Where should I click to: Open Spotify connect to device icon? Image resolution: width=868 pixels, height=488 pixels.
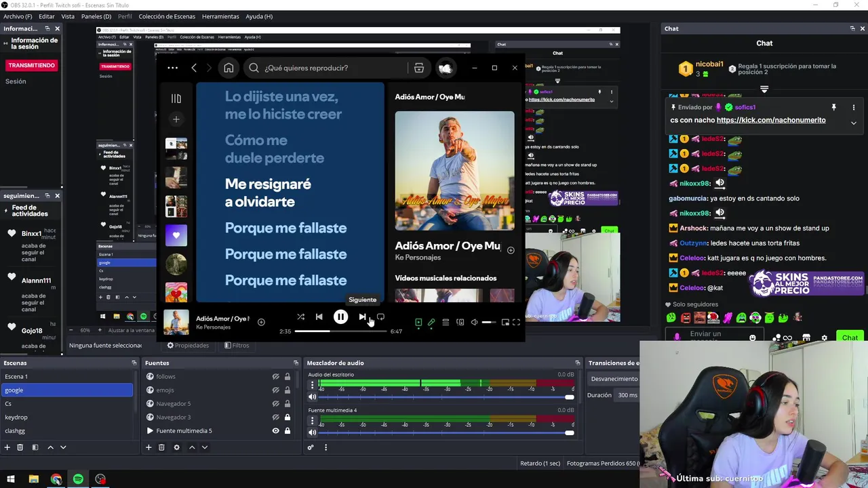tap(460, 323)
